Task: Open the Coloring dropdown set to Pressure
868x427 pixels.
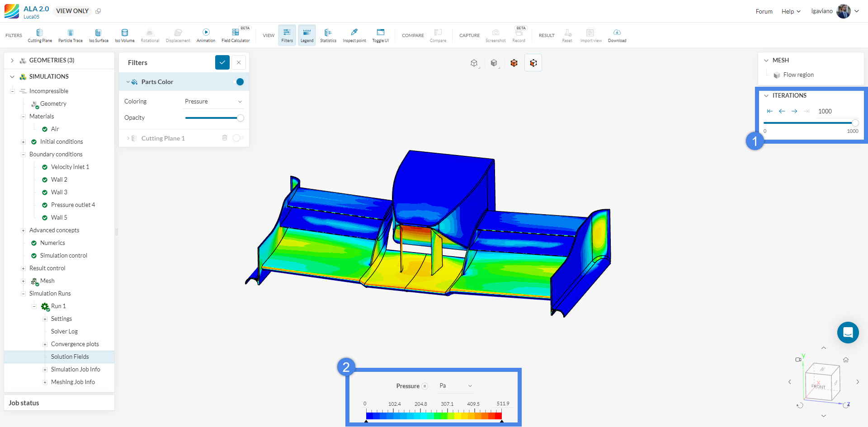Action: (213, 101)
